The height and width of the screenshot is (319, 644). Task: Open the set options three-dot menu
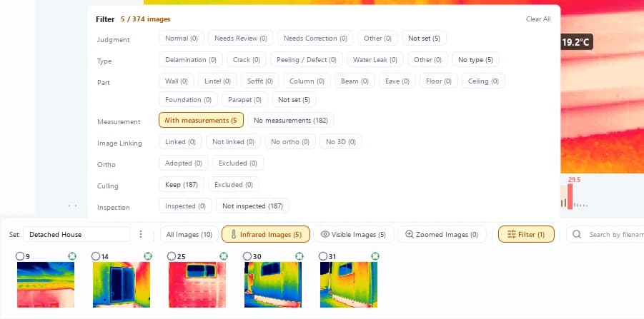pyautogui.click(x=141, y=234)
